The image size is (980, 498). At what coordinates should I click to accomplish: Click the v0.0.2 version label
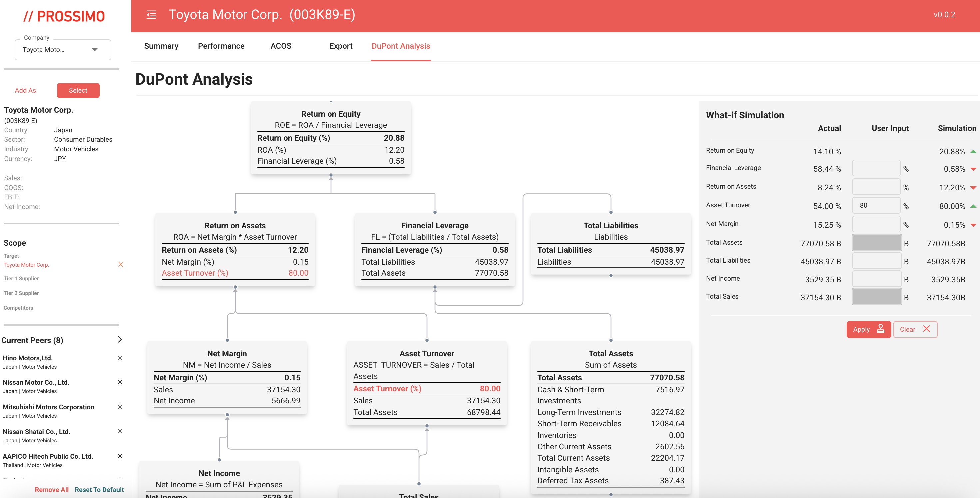(944, 15)
